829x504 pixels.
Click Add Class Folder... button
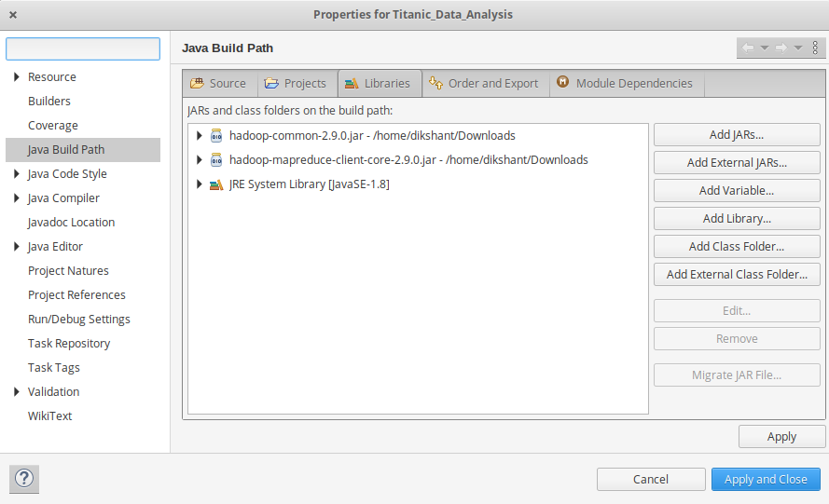tap(737, 247)
